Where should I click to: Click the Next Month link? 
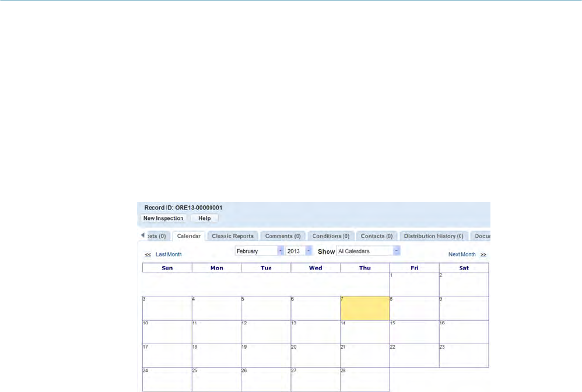[x=462, y=254]
